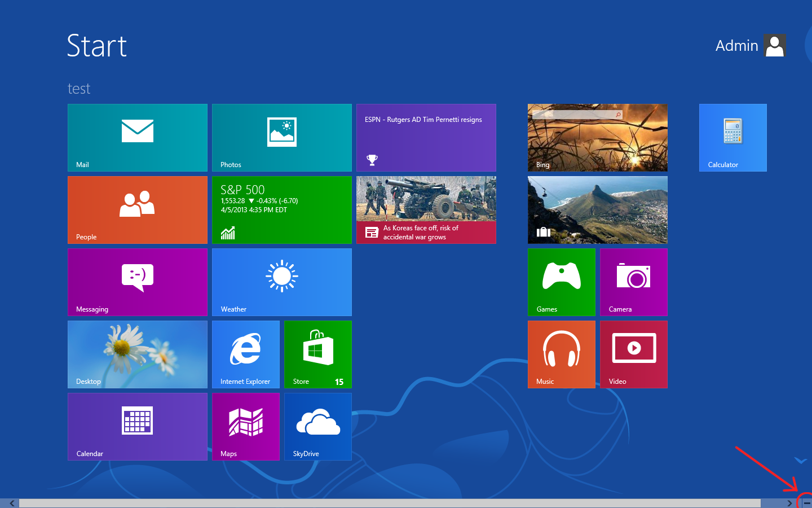
Task: Open the Maps tile
Action: (246, 427)
